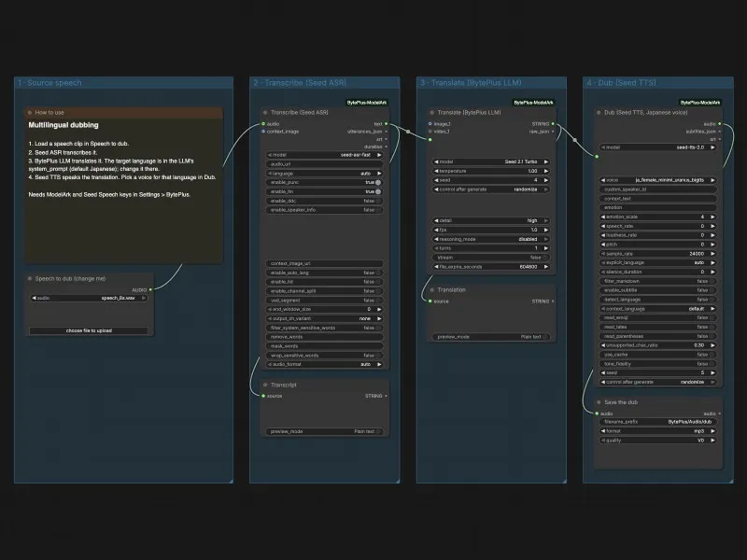
Task: Select the '4 - Dub (Seed TTS)' group title
Action: [621, 83]
